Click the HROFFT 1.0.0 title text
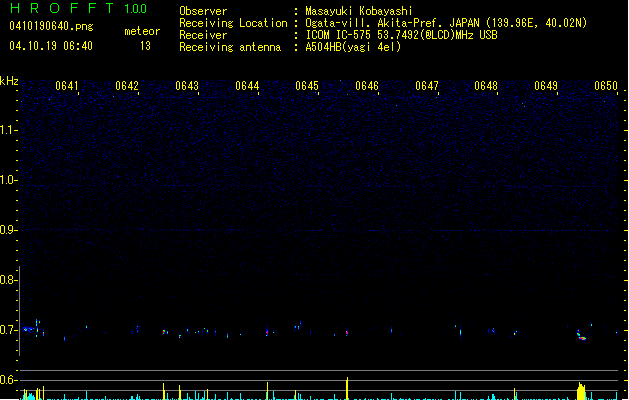The height and width of the screenshot is (400, 629). [x=79, y=8]
